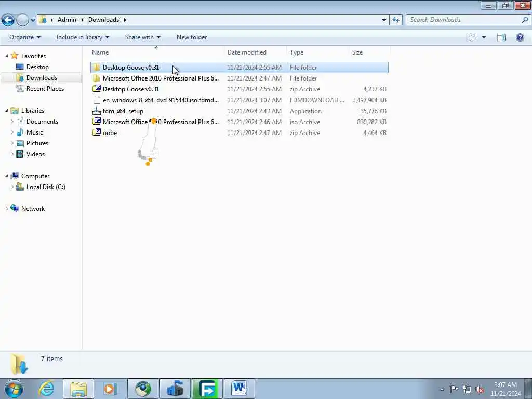Open Windows Media Player from the taskbar

click(x=110, y=389)
